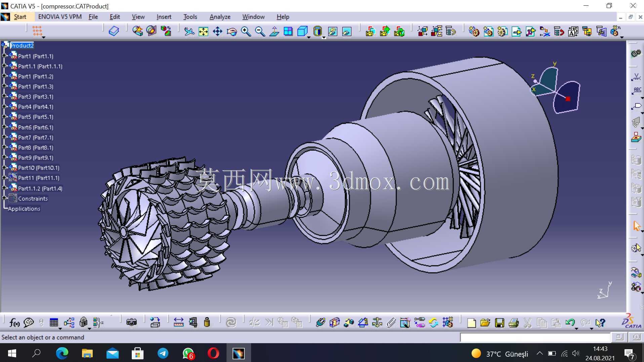Open the File menu
This screenshot has width=644, height=362.
[93, 17]
